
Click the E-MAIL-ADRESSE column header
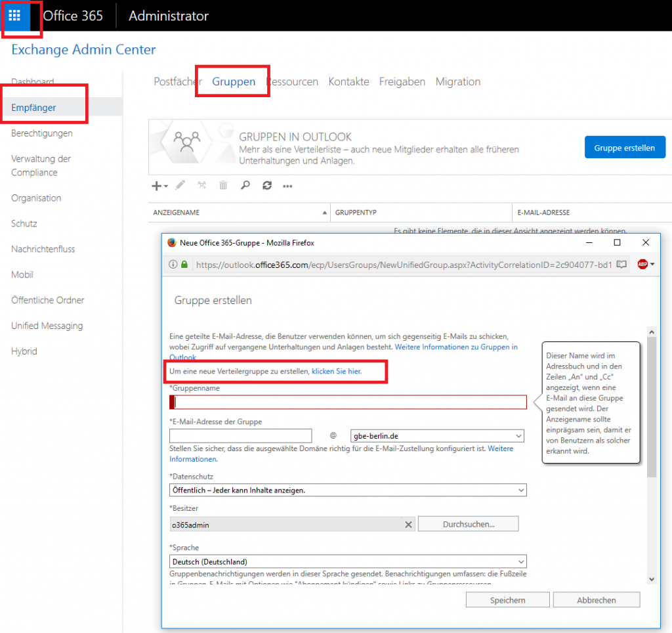tap(593, 212)
